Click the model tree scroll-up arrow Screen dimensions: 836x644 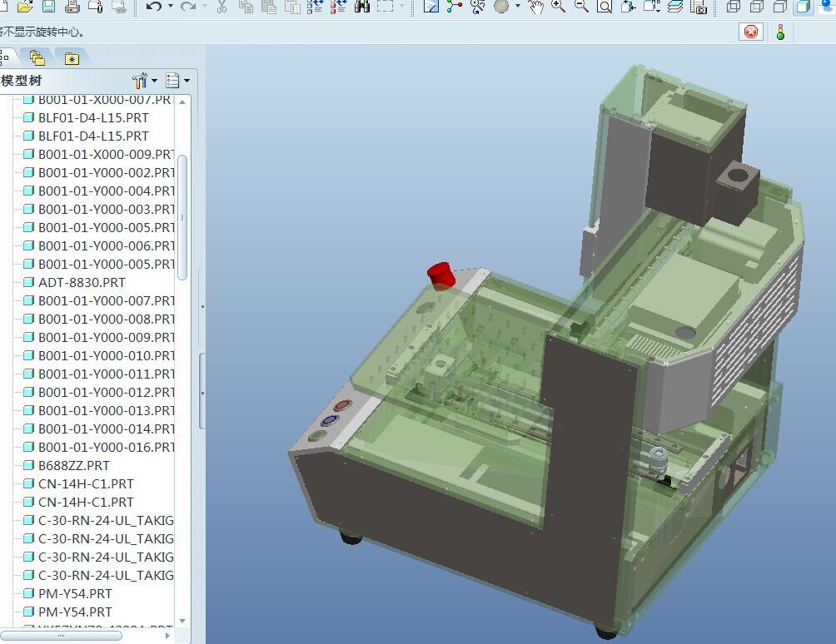(182, 102)
